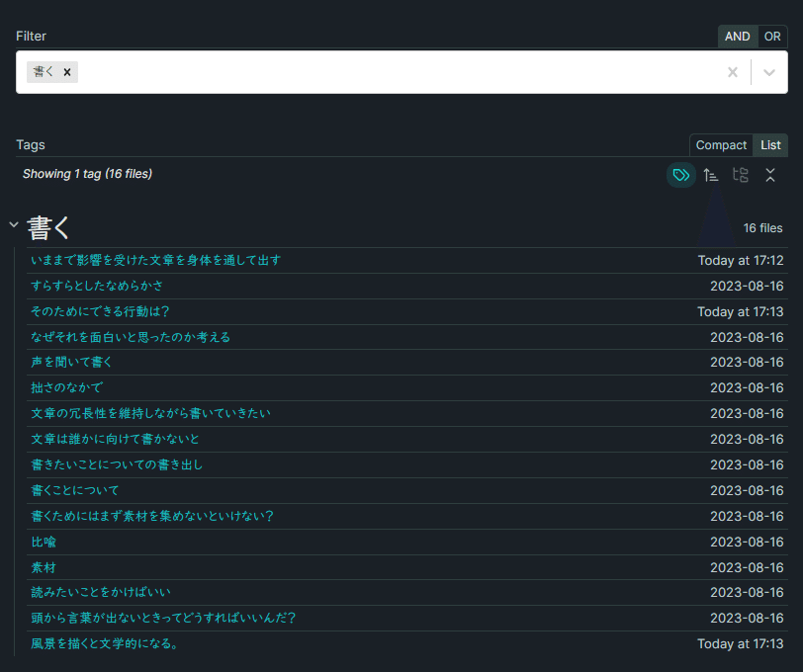Enable AND filter mode
This screenshot has height=672, width=803.
(737, 36)
